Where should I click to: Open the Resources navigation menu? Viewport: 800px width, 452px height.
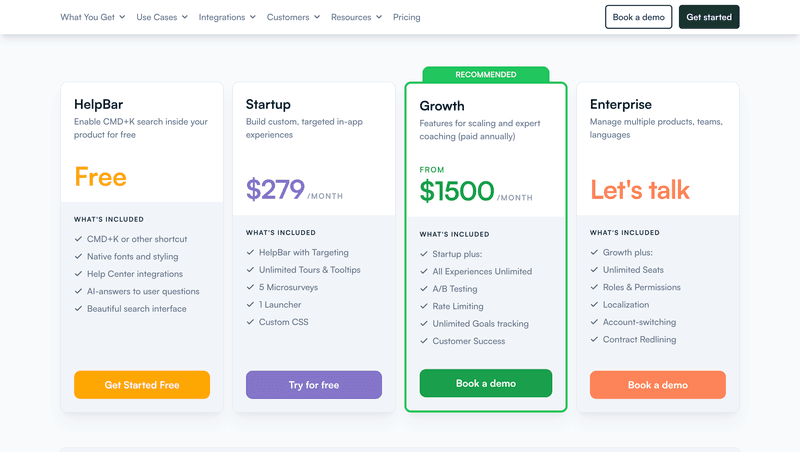tap(356, 17)
